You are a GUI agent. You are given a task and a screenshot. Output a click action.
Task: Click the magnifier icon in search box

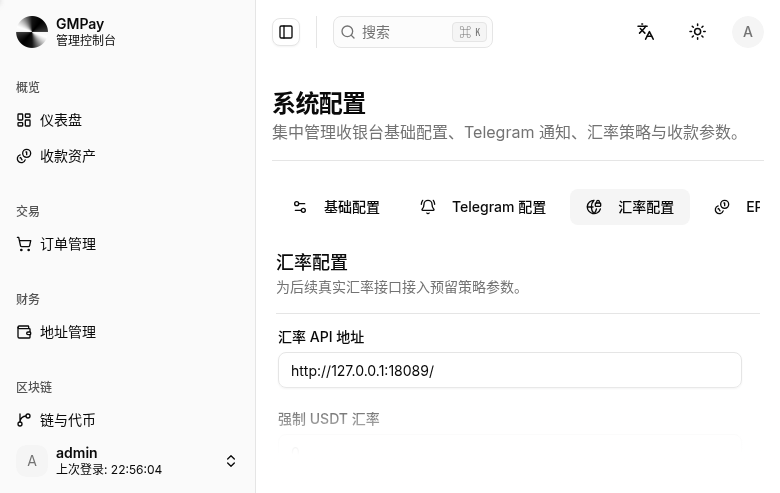pyautogui.click(x=348, y=32)
